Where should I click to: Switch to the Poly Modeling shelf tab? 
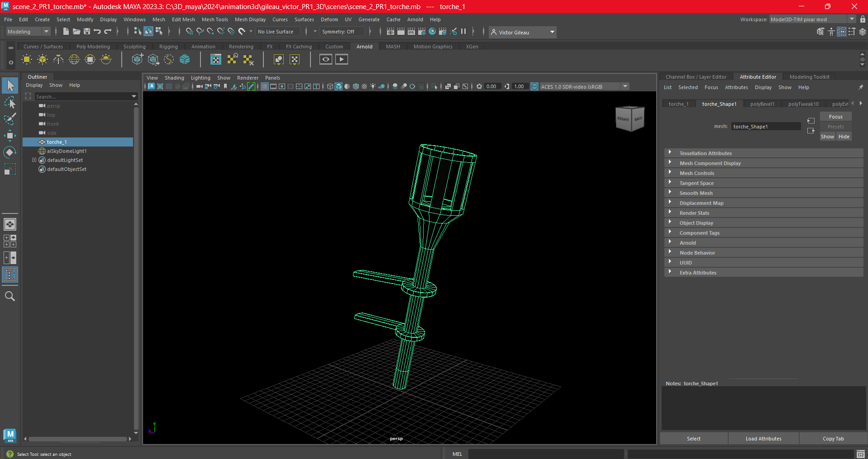click(93, 47)
